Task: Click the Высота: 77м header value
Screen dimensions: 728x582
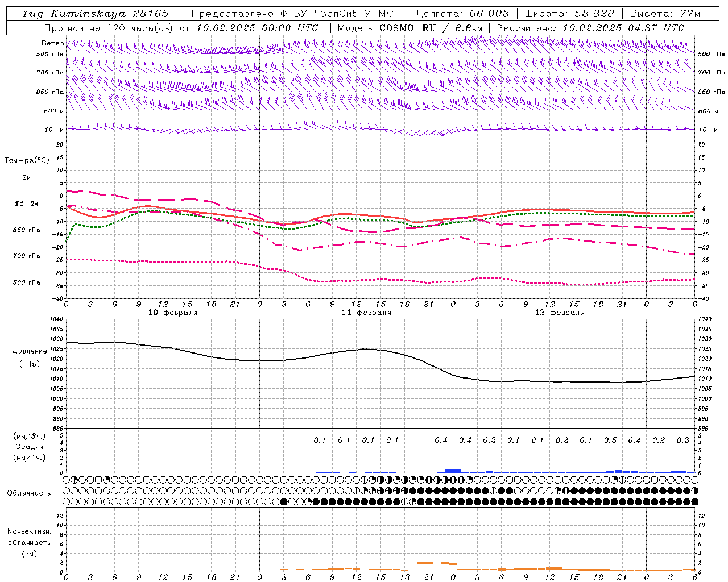Action: click(665, 14)
